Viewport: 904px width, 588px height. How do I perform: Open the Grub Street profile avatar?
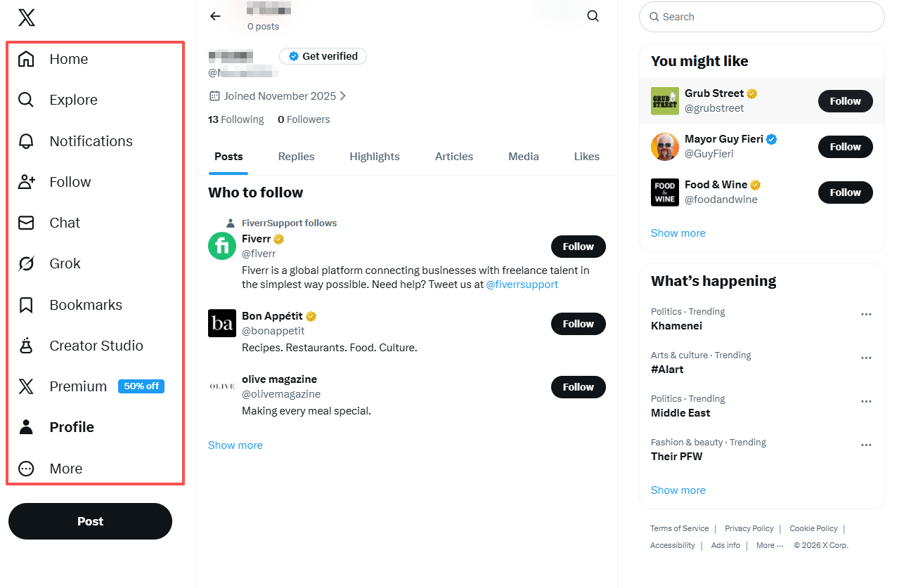[665, 101]
